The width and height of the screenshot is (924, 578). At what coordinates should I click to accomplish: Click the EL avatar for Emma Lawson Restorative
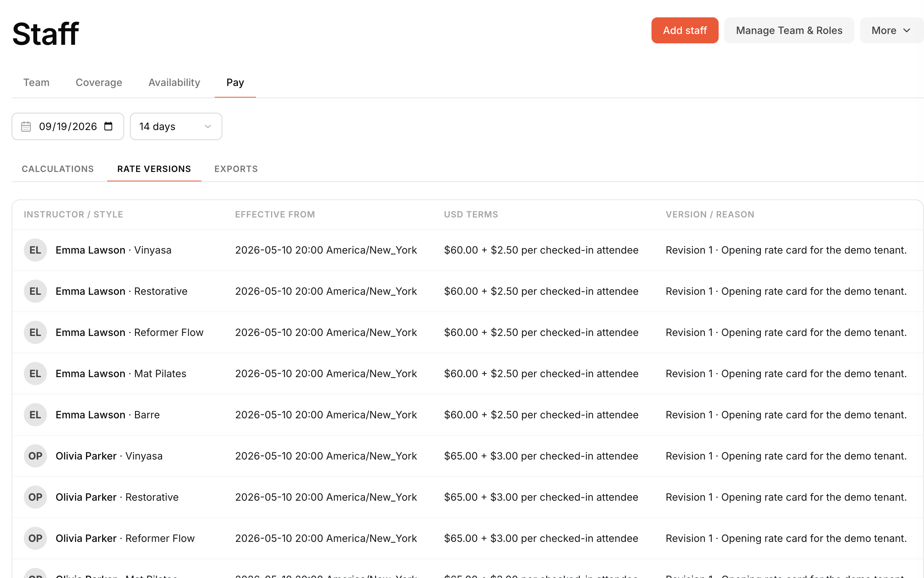35,291
